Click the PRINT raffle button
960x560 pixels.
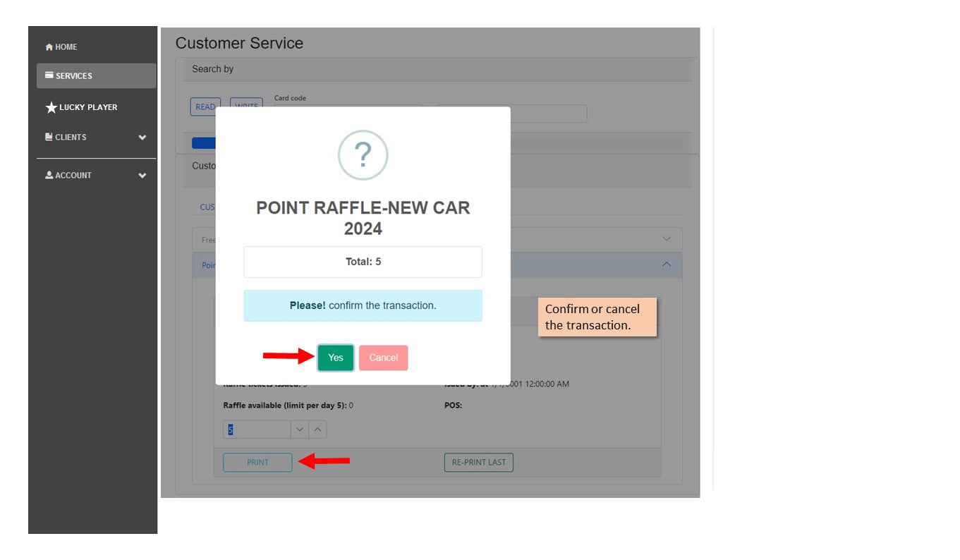257,462
